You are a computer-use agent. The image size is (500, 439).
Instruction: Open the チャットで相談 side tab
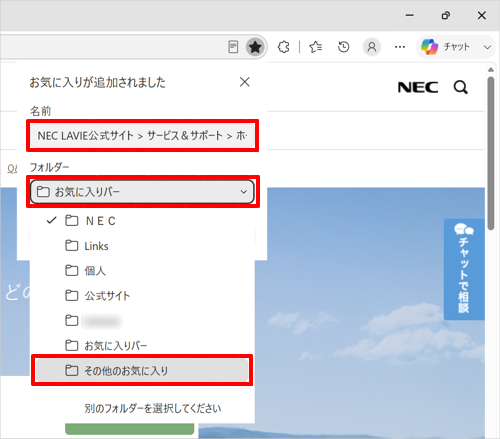(464, 269)
